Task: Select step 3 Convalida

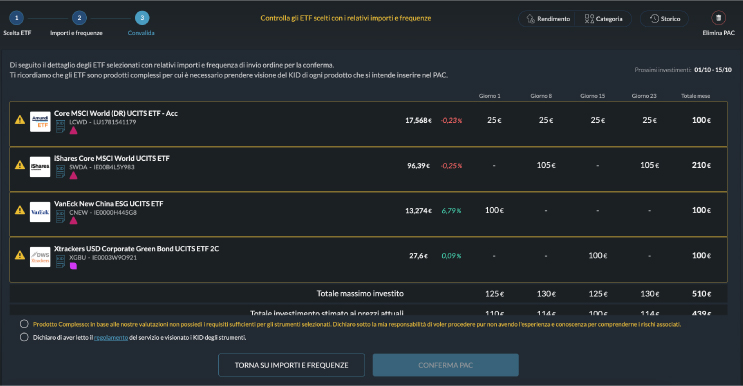Action: pos(142,18)
